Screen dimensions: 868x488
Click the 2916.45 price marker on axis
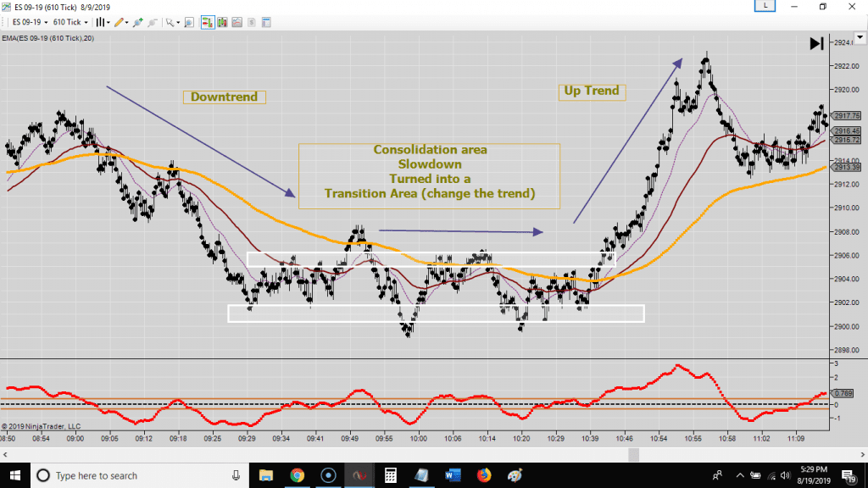[847, 131]
